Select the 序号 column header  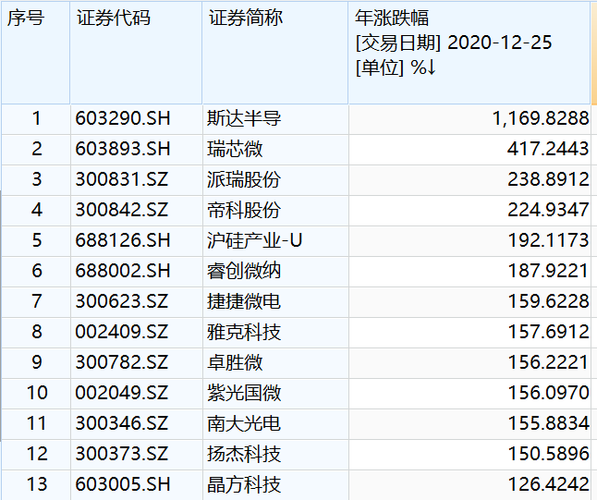pyautogui.click(x=36, y=53)
